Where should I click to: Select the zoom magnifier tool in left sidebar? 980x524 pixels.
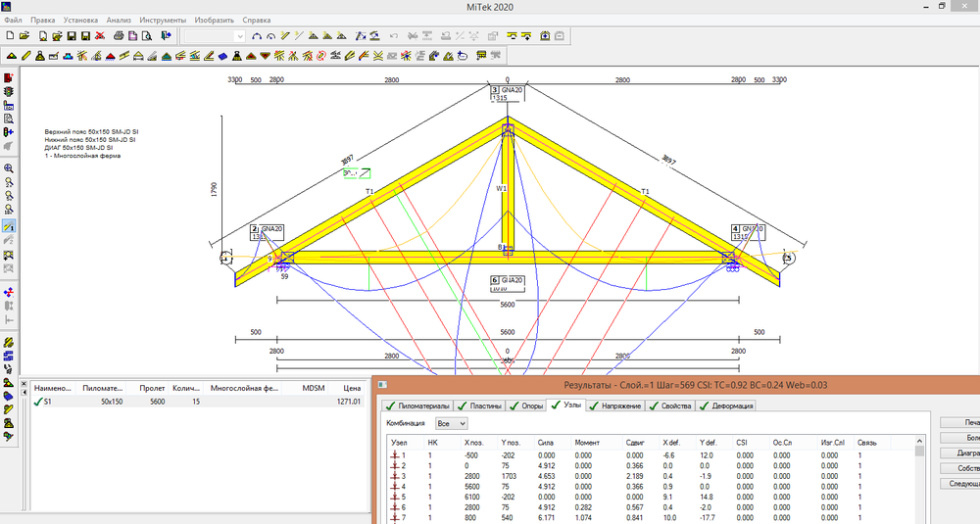[9, 167]
